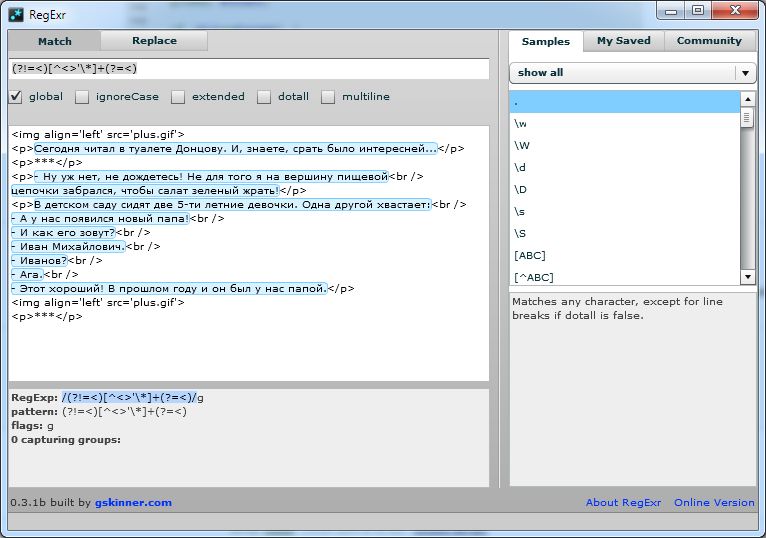Screen dimensions: 766x538
Task: Click the match '- Ага.'
Action: point(27,275)
